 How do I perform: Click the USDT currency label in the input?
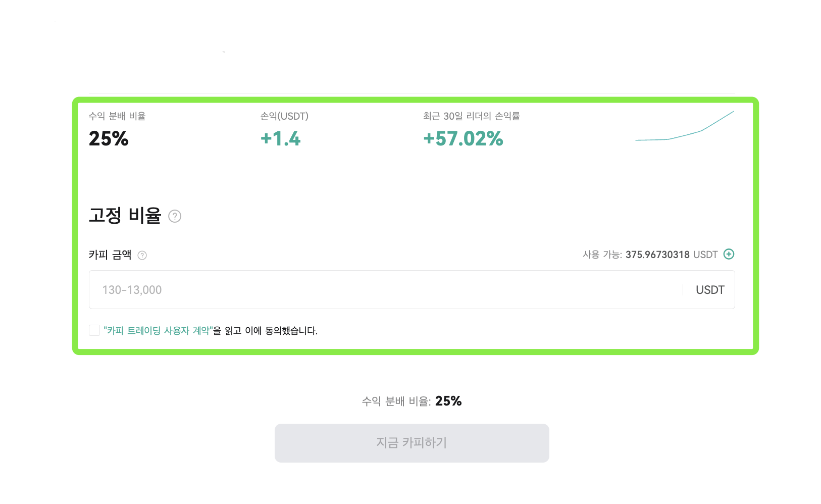click(x=709, y=289)
